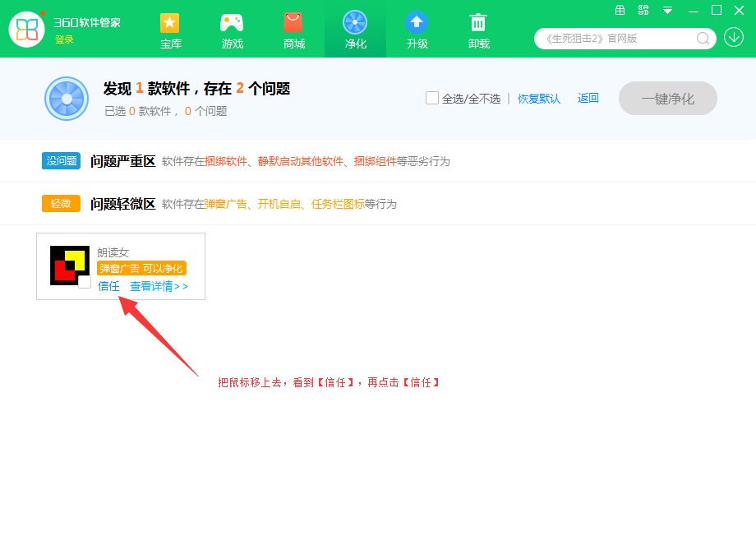
Task: Close the 360软件管家 window
Action: tap(739, 10)
